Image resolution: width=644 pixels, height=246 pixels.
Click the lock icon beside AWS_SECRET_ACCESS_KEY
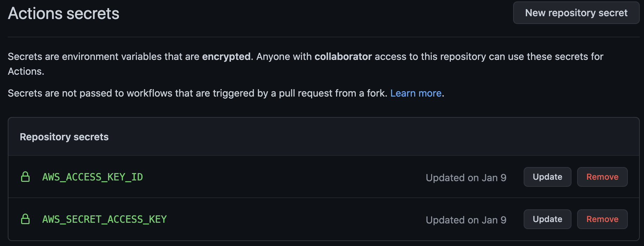(25, 219)
